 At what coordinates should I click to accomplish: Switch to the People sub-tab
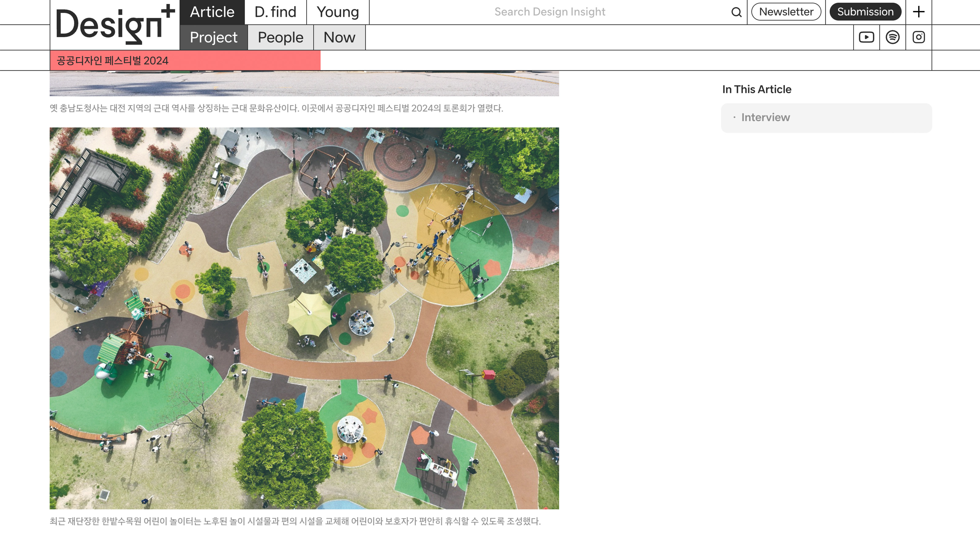(x=281, y=37)
